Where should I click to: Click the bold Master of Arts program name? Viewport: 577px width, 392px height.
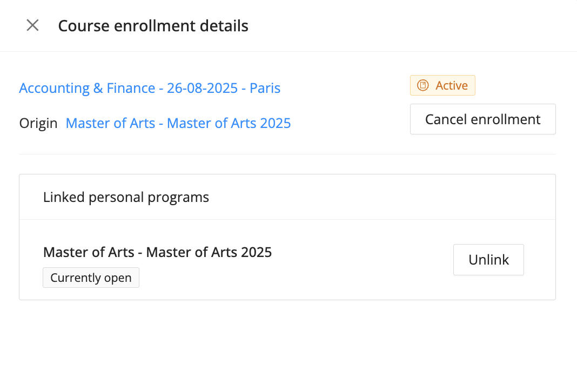pyautogui.click(x=157, y=252)
